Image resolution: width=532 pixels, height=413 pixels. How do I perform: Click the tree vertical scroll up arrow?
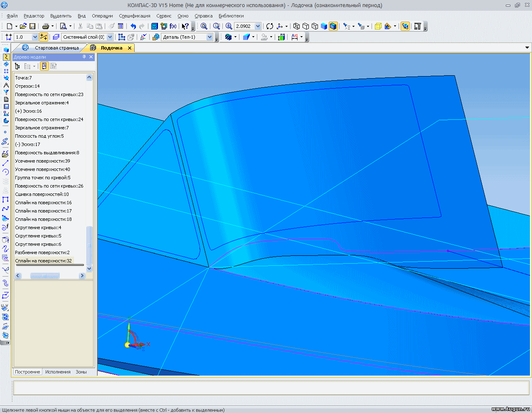coord(89,77)
